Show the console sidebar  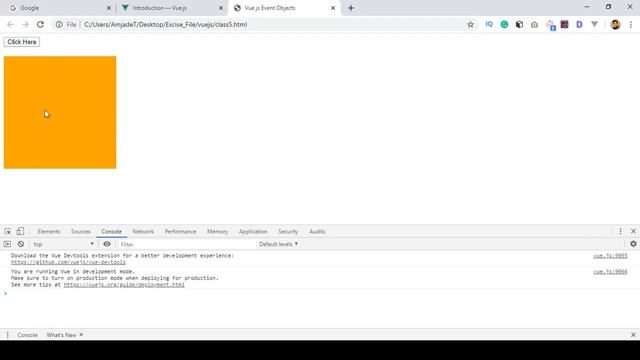tap(7, 244)
